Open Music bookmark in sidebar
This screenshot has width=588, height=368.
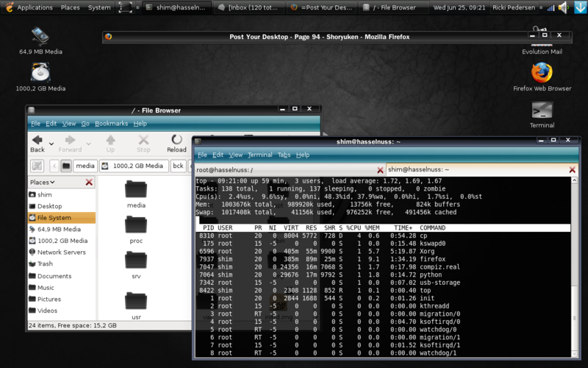click(62, 288)
